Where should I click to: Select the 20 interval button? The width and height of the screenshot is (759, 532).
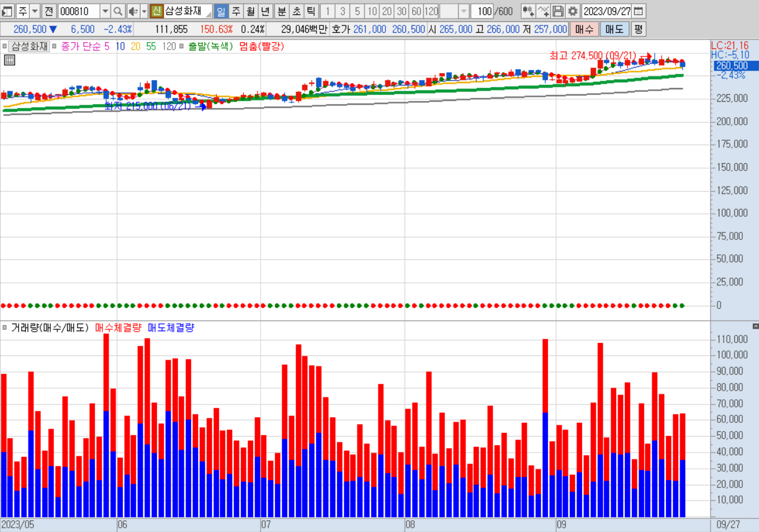tap(387, 11)
